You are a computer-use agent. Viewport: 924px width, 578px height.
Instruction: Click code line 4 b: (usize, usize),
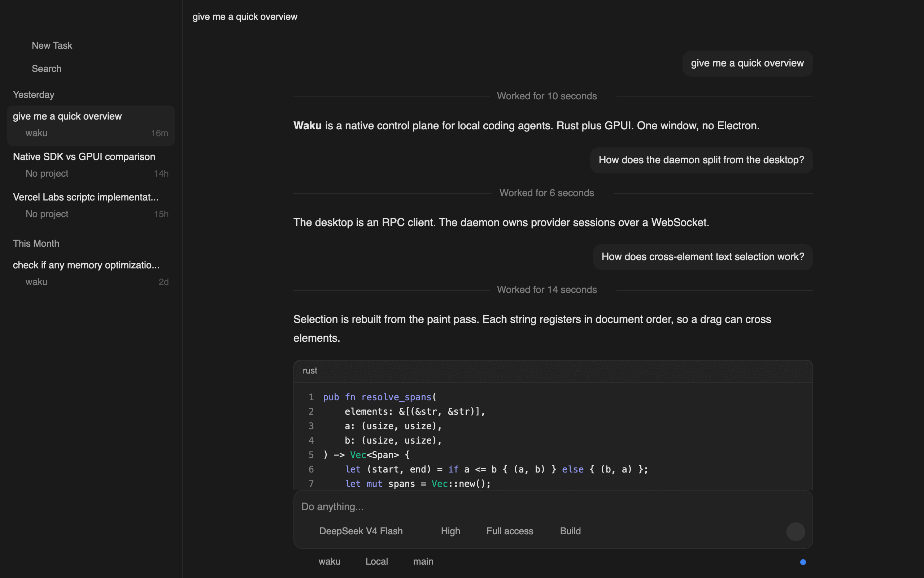tap(393, 440)
